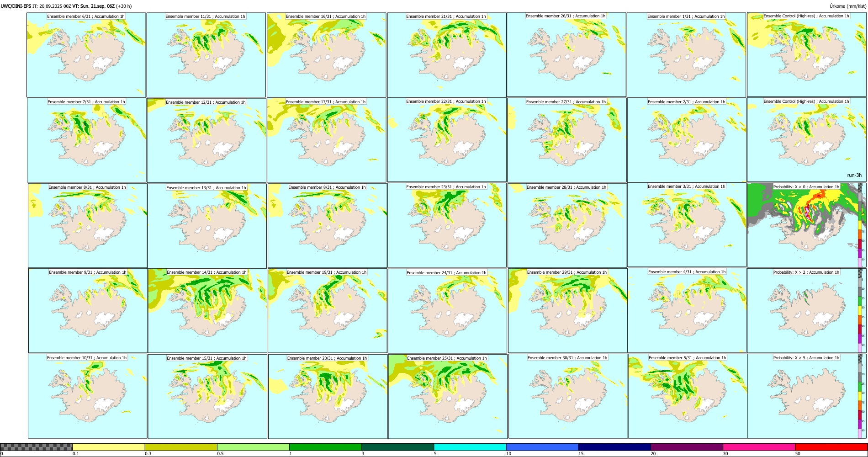Viewport: 868px width, 457px height.
Task: Open the Ensemble member 27/31 map
Action: pyautogui.click(x=566, y=140)
